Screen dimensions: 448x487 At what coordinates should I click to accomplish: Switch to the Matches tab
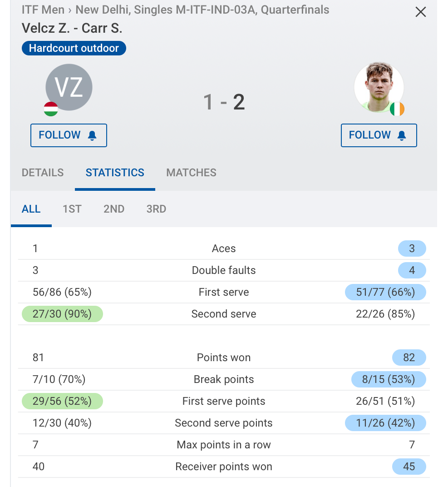tap(191, 173)
